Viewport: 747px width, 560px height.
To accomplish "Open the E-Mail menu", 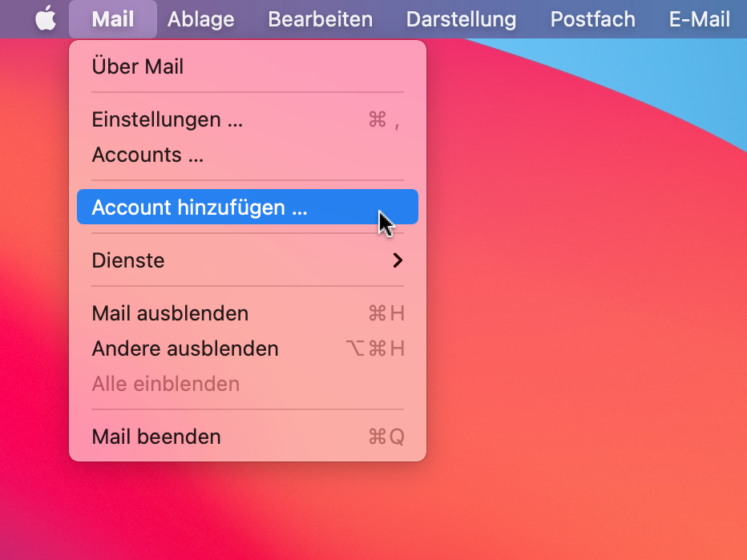I will click(700, 19).
